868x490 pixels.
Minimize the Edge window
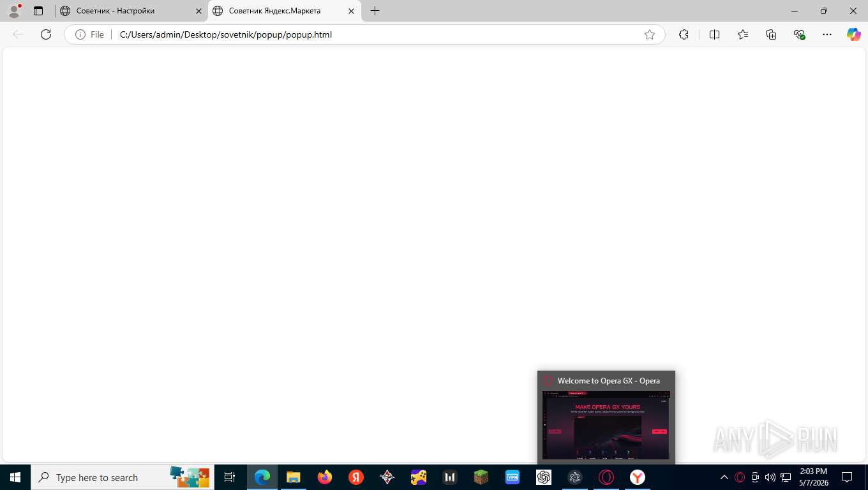pyautogui.click(x=795, y=11)
